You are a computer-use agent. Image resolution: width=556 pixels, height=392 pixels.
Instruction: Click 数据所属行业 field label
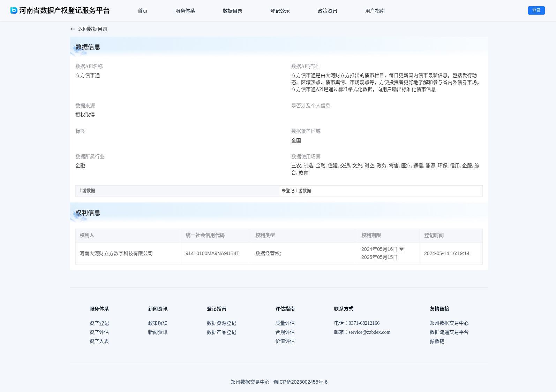[90, 156]
